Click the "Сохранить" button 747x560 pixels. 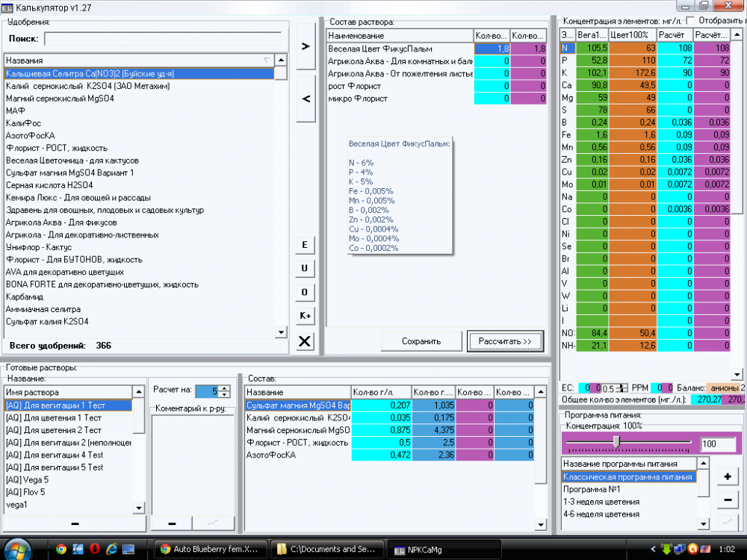point(421,341)
